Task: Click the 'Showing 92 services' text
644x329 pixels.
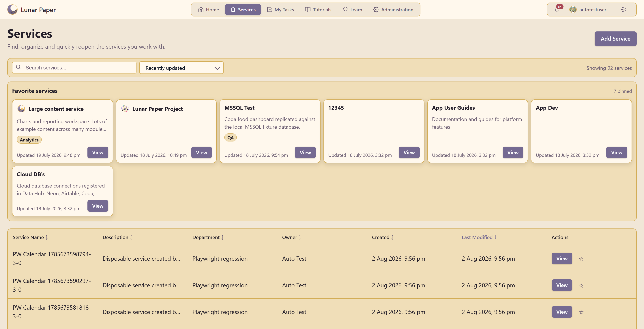Action: (609, 68)
